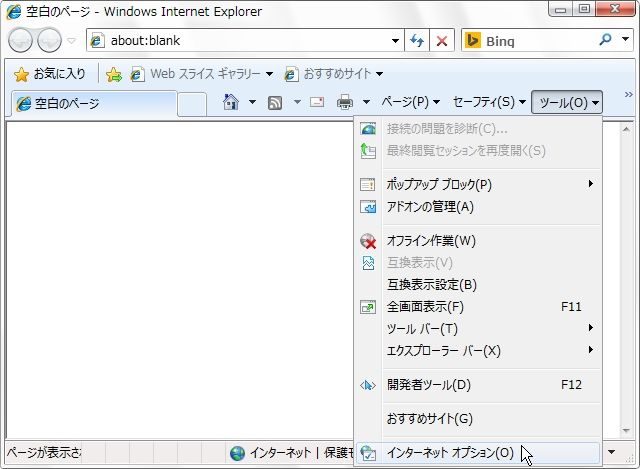
Task: Open ツール バー(T) submenu
Action: (x=478, y=329)
